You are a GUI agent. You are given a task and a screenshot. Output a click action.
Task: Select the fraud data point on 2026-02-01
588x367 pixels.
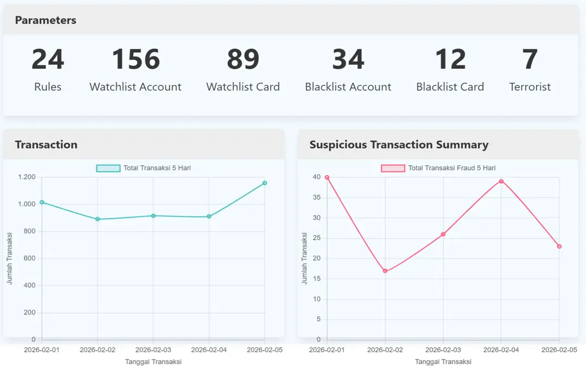pyautogui.click(x=326, y=177)
